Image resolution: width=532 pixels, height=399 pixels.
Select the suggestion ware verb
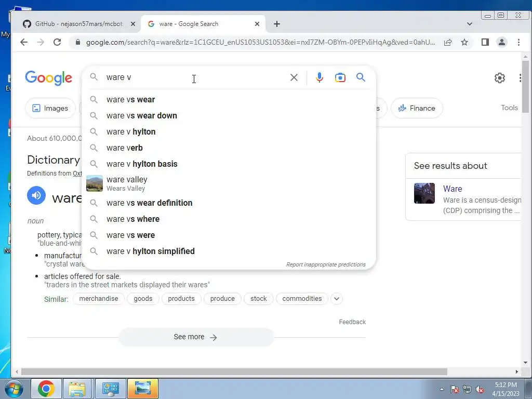point(229,148)
